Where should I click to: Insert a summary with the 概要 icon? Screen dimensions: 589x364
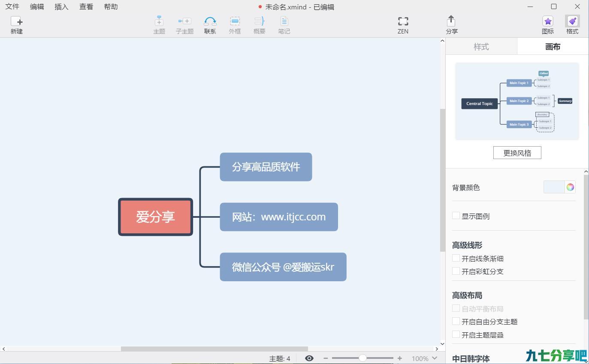(x=260, y=21)
